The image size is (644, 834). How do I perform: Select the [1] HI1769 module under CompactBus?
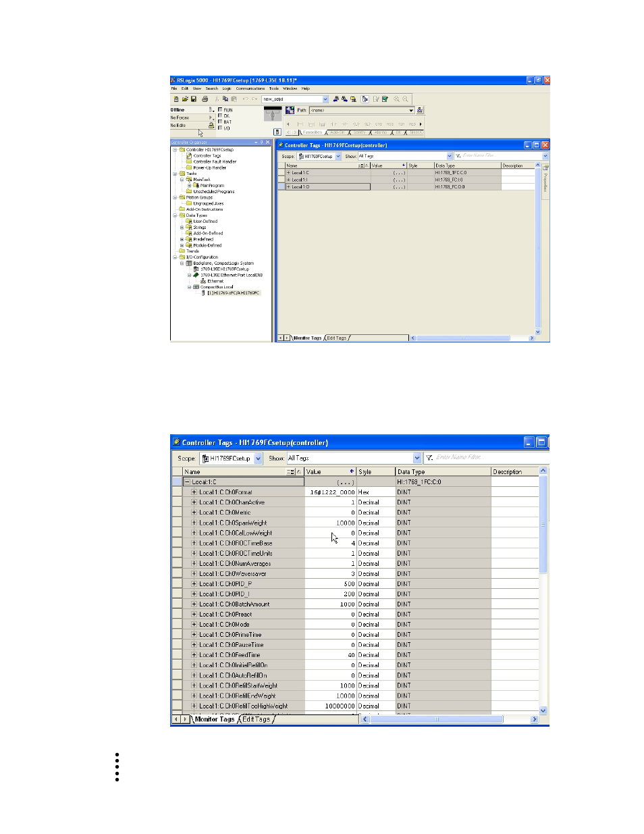pos(234,293)
